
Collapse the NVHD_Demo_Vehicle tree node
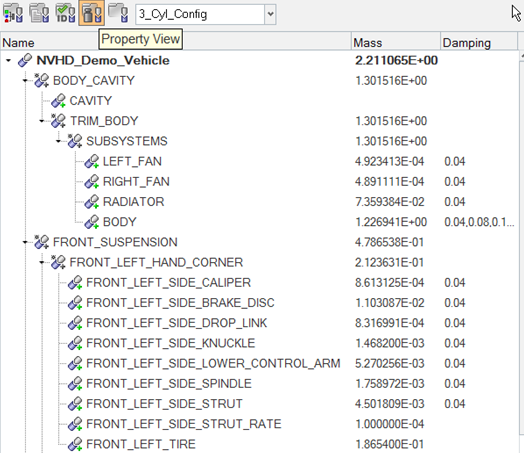8,61
